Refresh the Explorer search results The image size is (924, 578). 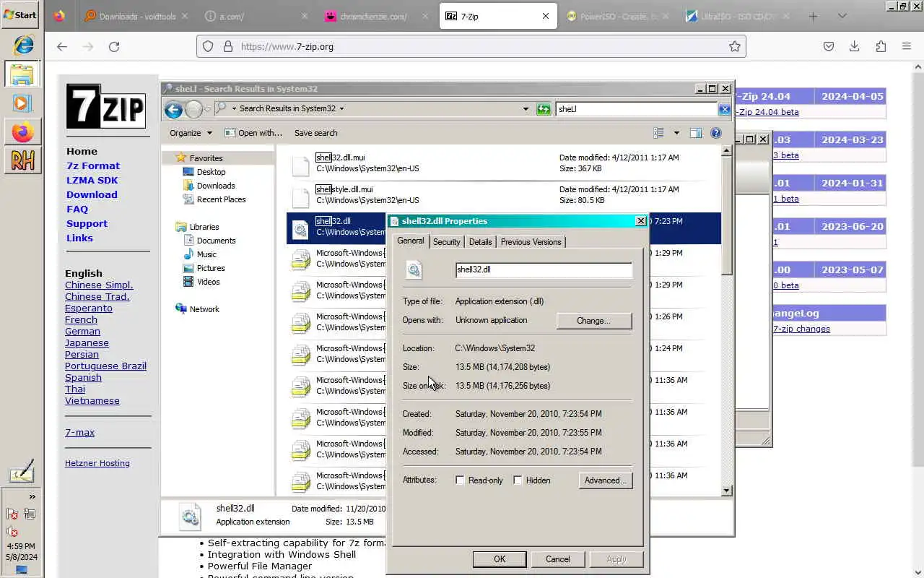[x=544, y=109]
